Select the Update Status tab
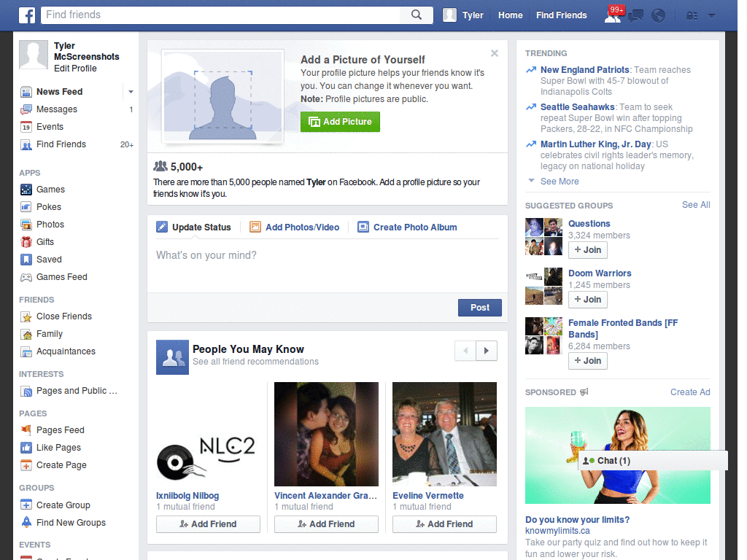Screen dimensions: 747x560 coord(194,227)
